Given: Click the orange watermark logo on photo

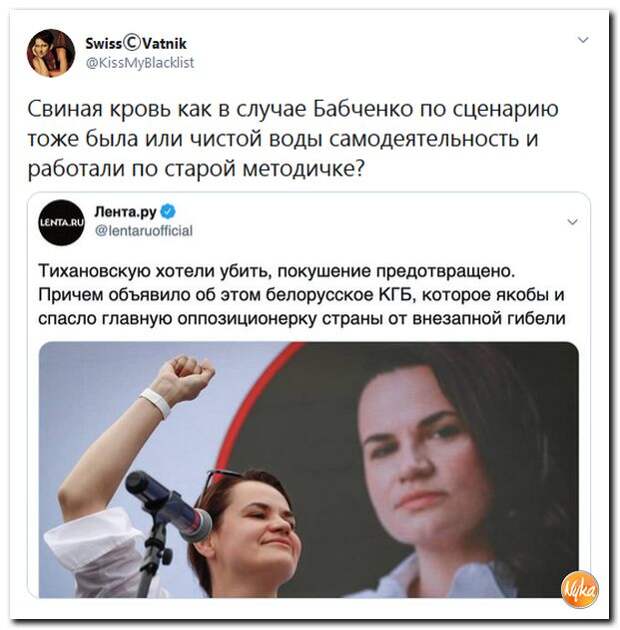Looking at the screenshot, I should 579,589.
